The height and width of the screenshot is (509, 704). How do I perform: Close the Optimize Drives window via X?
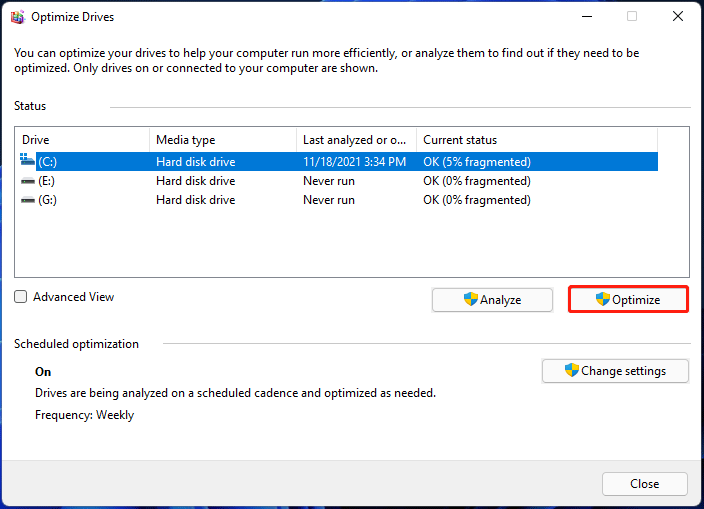(x=676, y=17)
